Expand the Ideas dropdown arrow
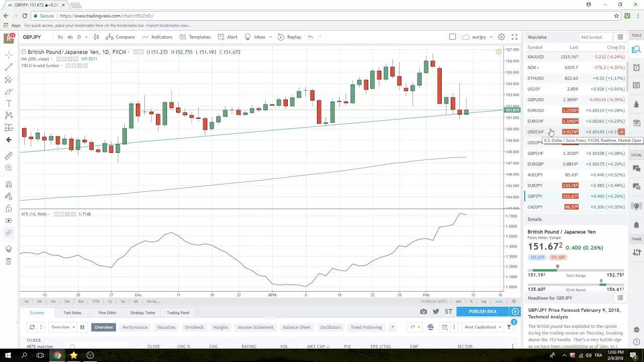Screen dimensions: 644x362 pos(271,37)
